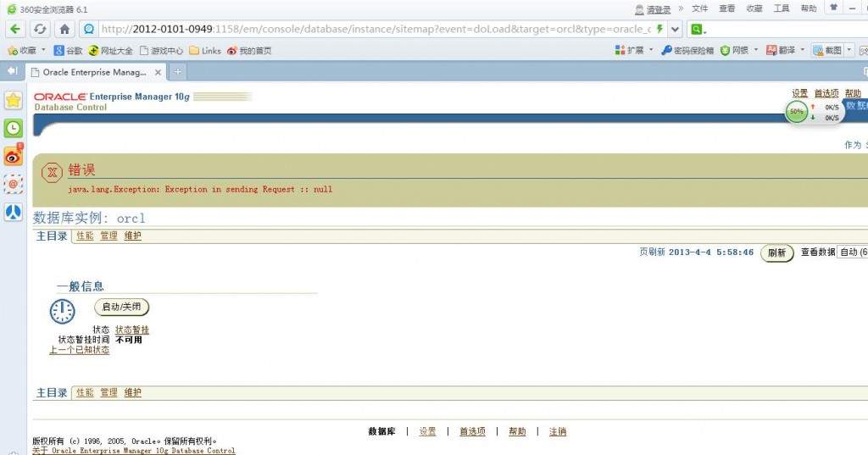Open the sidebar mail stamp icon
The height and width of the screenshot is (455, 868).
click(x=14, y=184)
